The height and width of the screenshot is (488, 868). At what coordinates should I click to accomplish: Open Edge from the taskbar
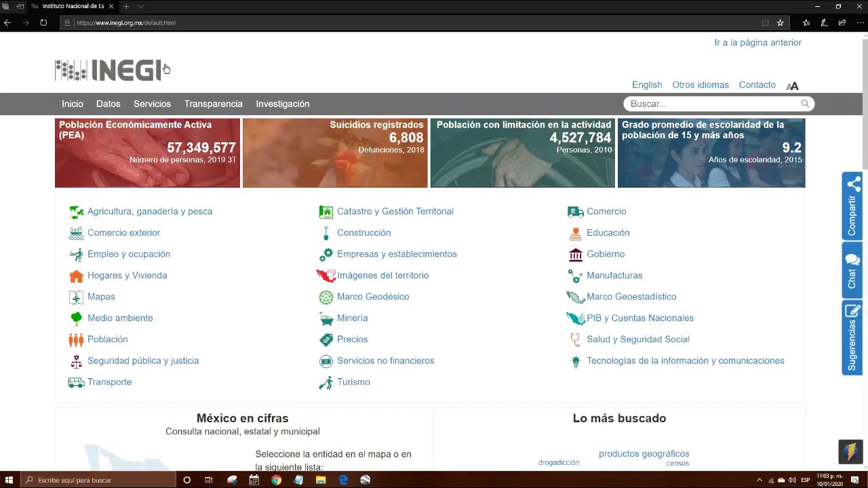coord(343,480)
